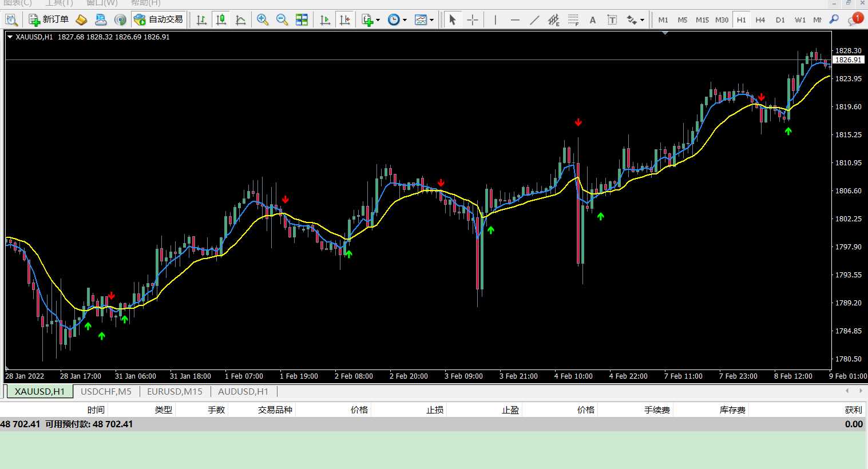Switch timeframe to M1
The image size is (868, 469).
(x=663, y=20)
